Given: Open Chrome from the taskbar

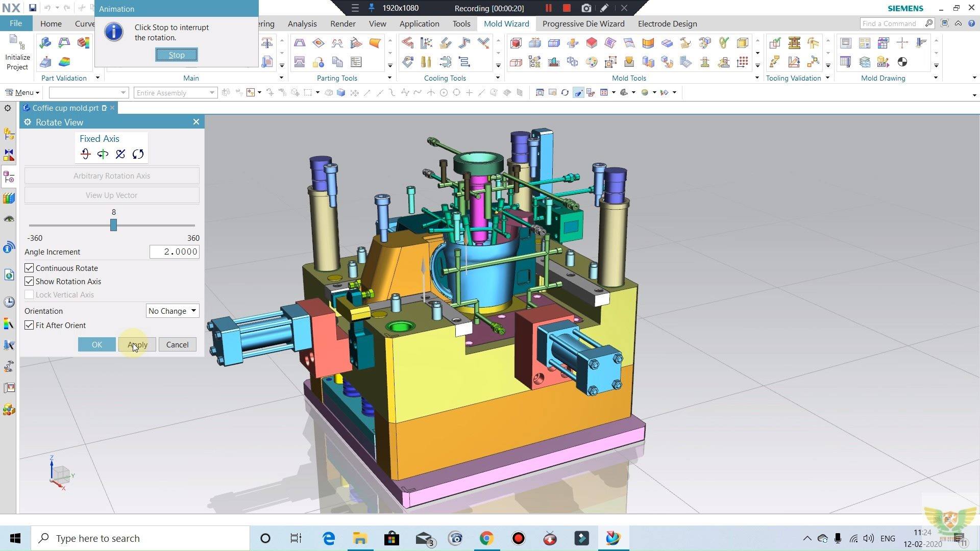Looking at the screenshot, I should click(486, 538).
